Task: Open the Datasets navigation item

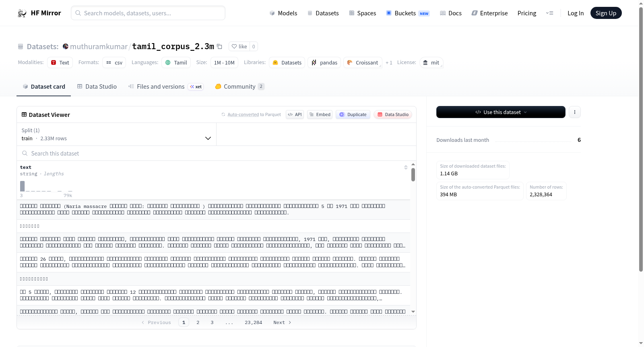Action: tap(323, 13)
